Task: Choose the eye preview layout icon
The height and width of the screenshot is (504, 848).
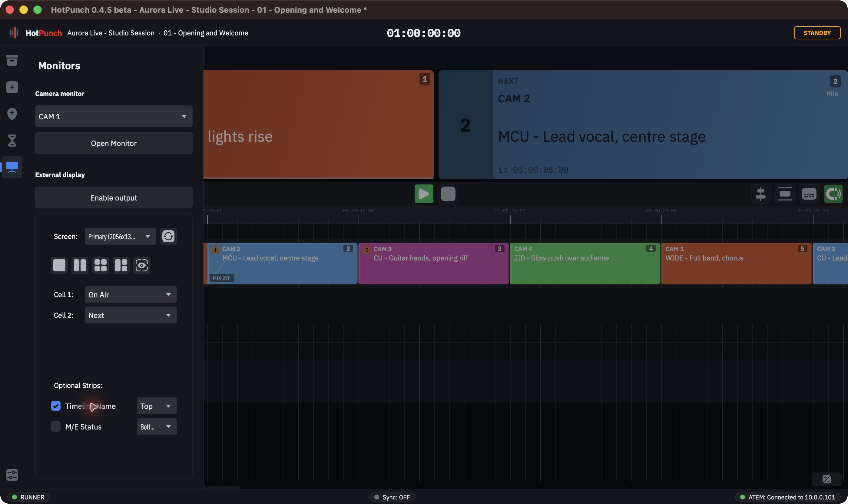Action: point(142,265)
